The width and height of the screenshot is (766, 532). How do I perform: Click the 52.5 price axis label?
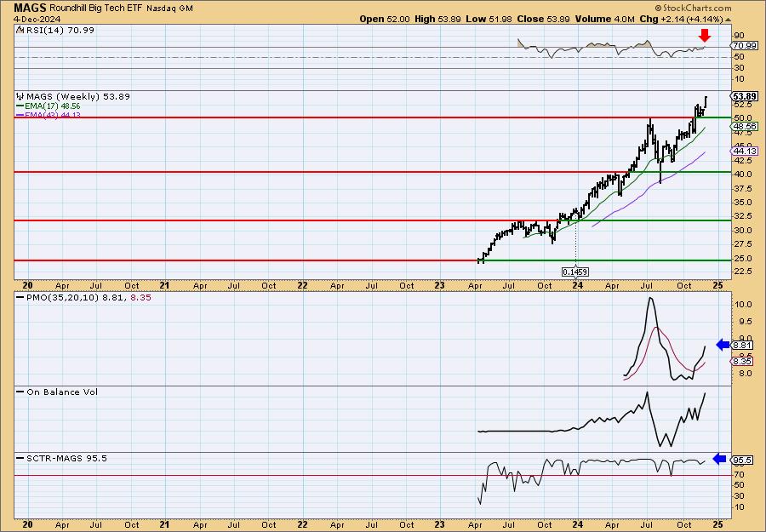pyautogui.click(x=742, y=105)
